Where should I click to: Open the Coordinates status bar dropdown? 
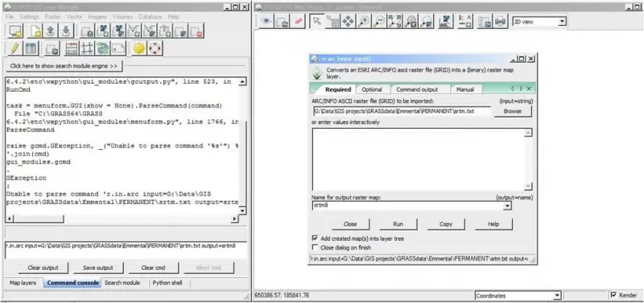518,295
